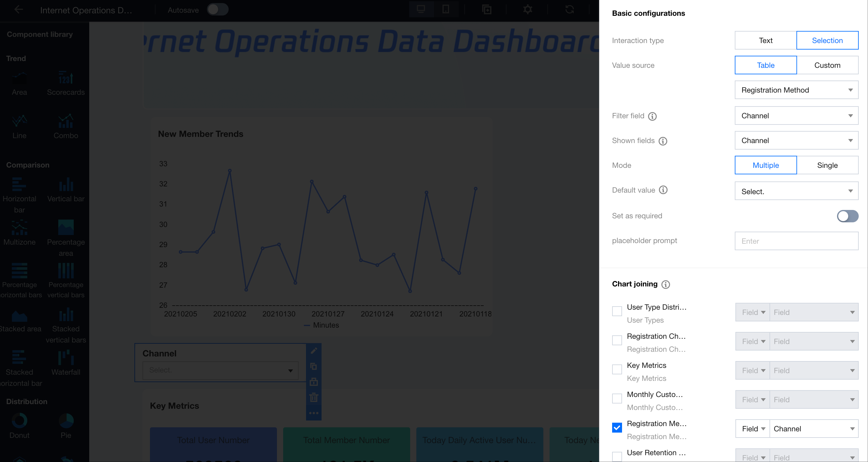Switch interaction type to Text
The width and height of the screenshot is (868, 462).
coord(765,40)
